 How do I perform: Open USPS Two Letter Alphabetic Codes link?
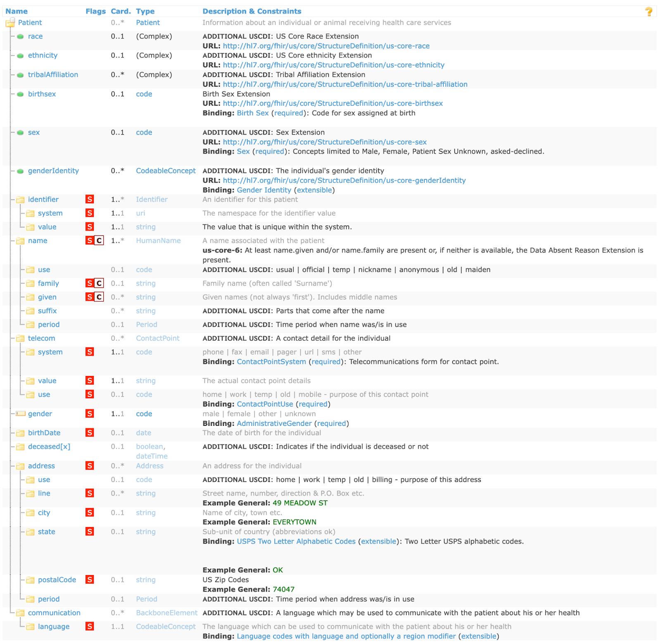tap(296, 542)
